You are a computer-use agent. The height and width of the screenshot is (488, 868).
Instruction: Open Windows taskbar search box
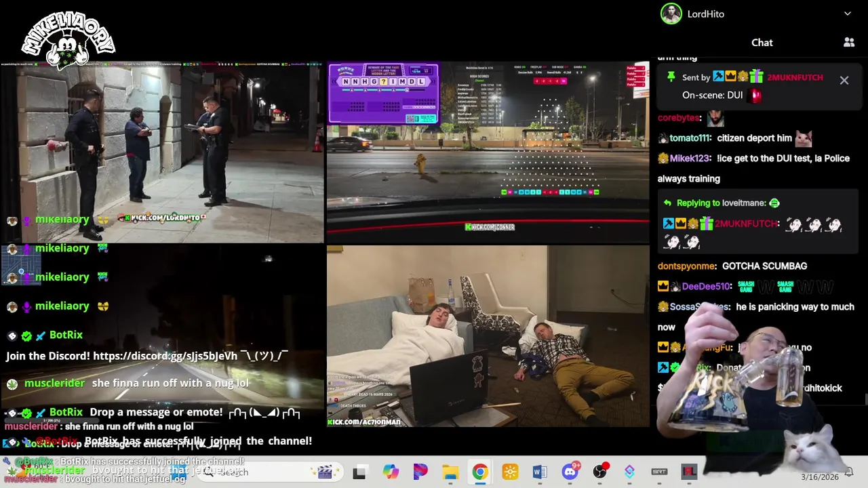(x=271, y=472)
